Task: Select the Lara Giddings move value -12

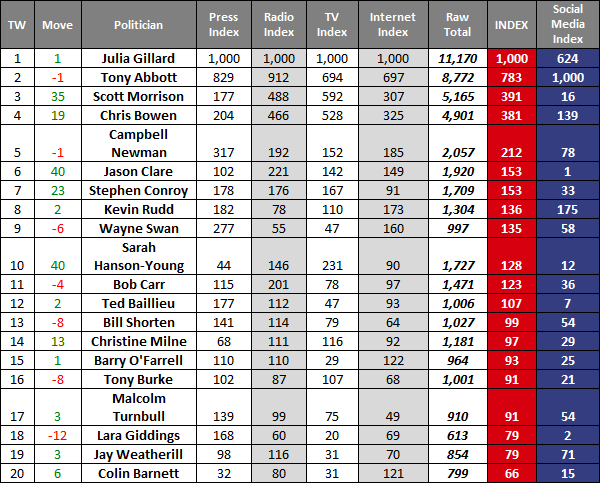Action: (x=57, y=433)
